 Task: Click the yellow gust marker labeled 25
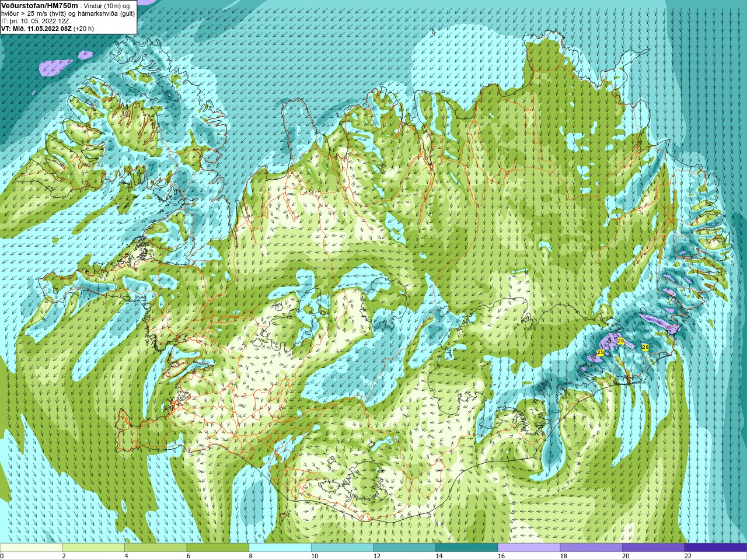pos(600,353)
